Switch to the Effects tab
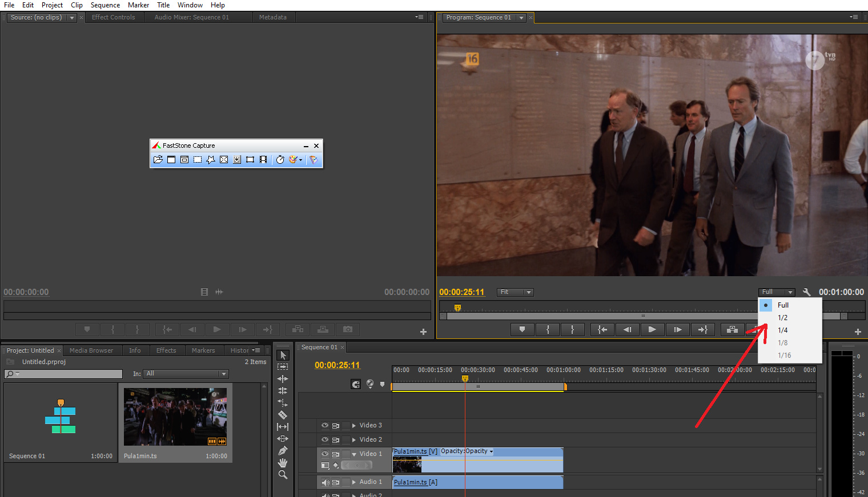The width and height of the screenshot is (868, 497). tap(166, 350)
